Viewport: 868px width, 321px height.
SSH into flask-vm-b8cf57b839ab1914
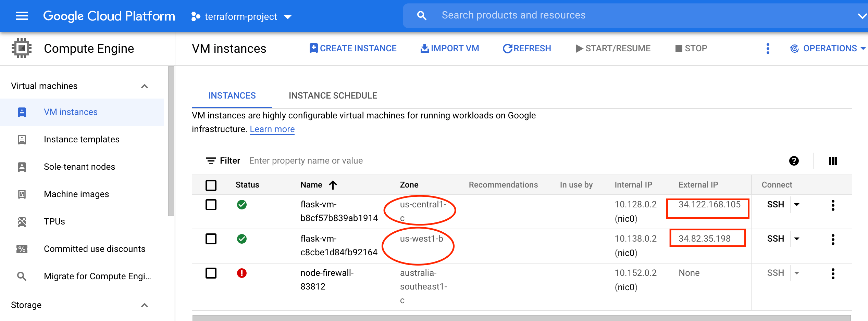pos(776,205)
